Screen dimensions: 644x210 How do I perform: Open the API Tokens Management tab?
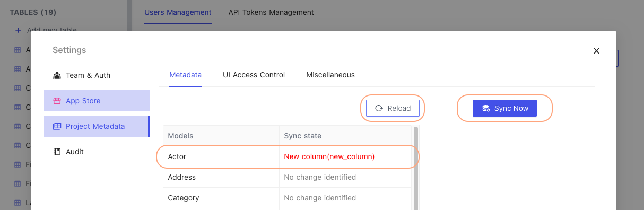(x=271, y=12)
